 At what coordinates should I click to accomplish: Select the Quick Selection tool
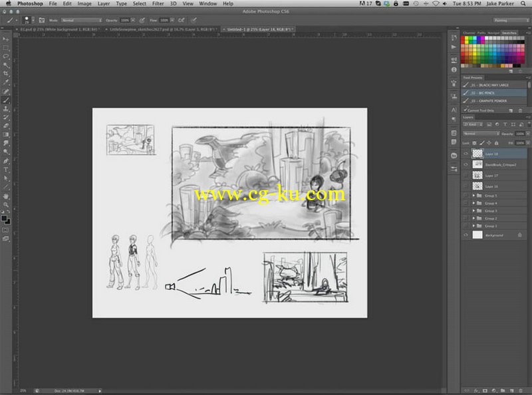point(6,65)
